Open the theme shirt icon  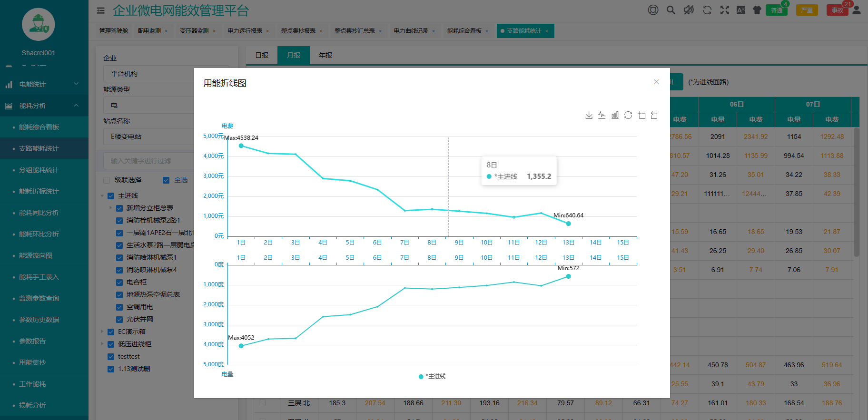pos(757,10)
